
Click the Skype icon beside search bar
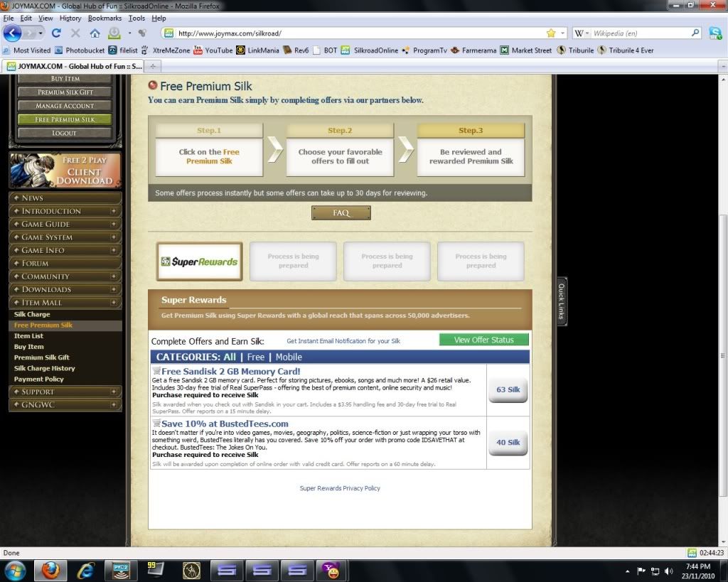click(715, 33)
